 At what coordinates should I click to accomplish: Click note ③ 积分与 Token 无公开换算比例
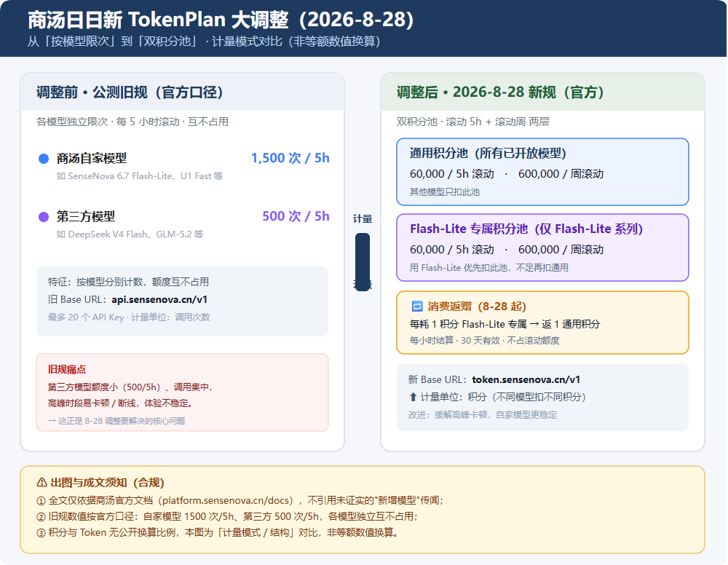pos(217,532)
